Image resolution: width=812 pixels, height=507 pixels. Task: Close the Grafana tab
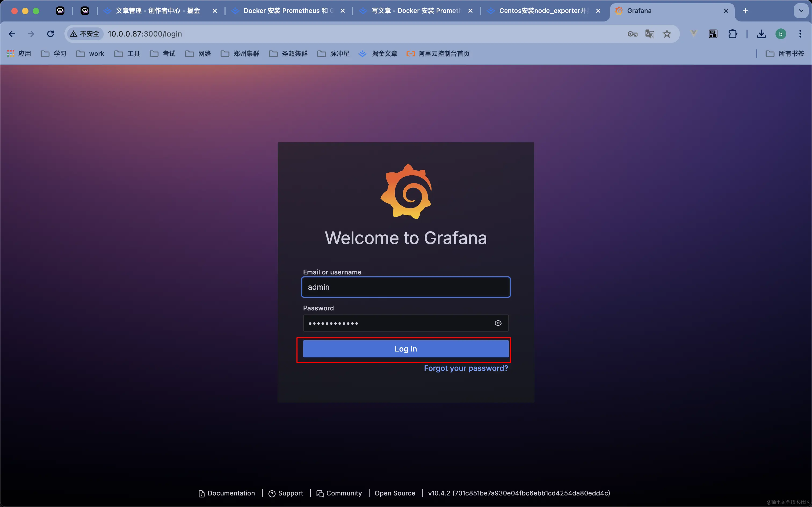(x=726, y=11)
